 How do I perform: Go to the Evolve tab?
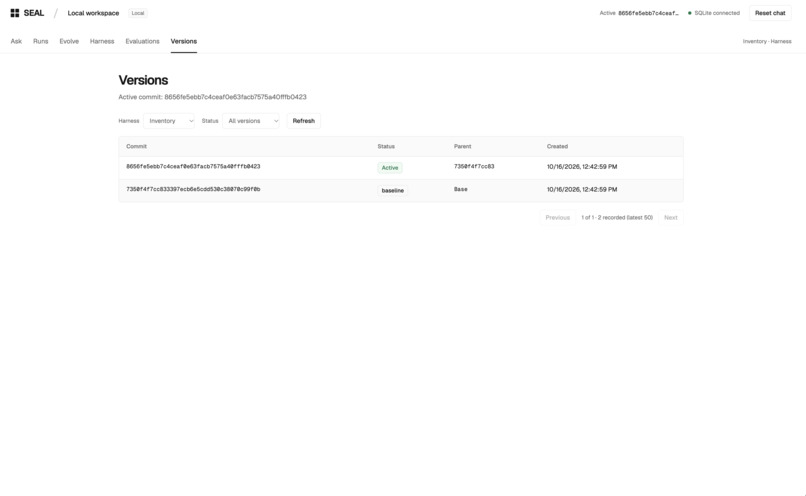click(69, 41)
